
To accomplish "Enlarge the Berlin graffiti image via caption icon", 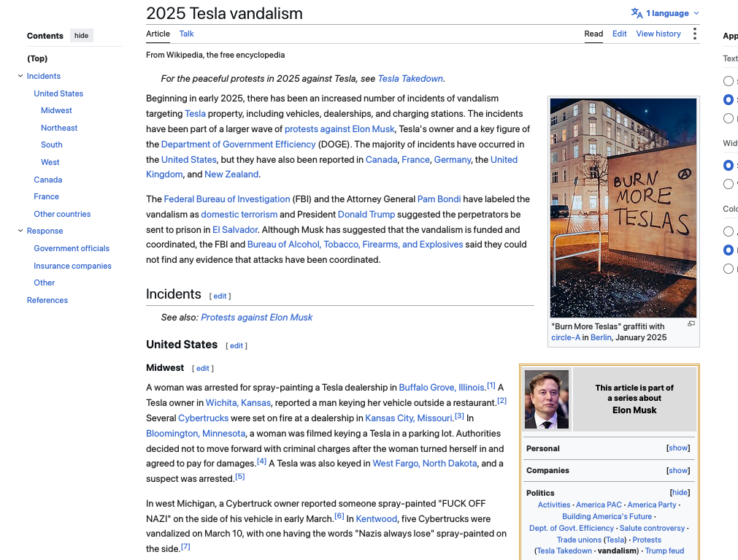I will click(x=691, y=323).
